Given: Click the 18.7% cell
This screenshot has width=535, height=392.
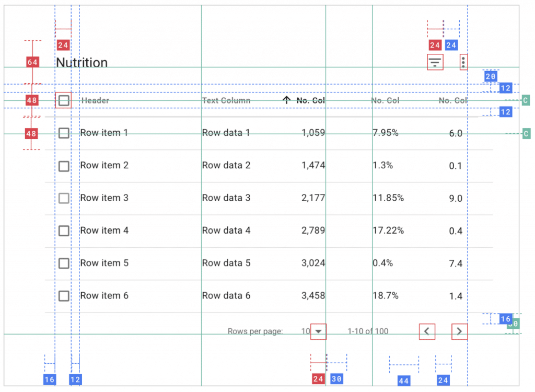Looking at the screenshot, I should [x=386, y=296].
